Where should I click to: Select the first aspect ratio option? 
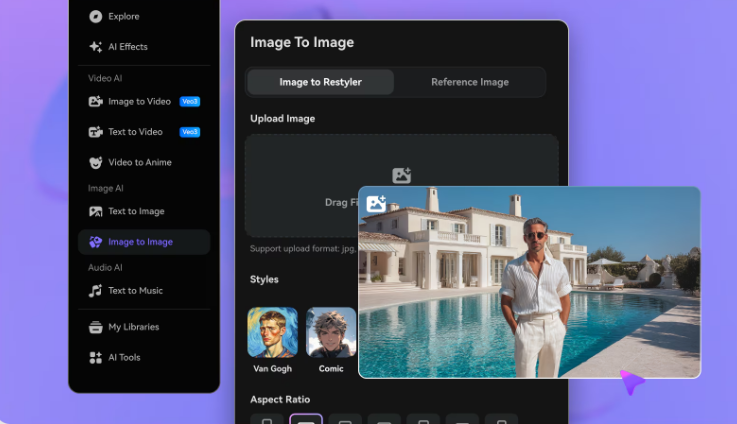tap(267, 419)
